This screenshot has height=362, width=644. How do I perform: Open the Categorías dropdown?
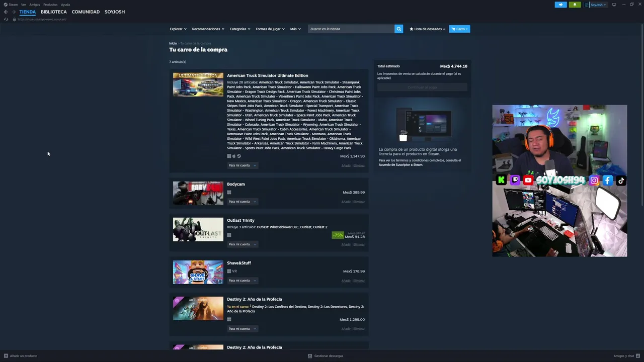coord(239,29)
